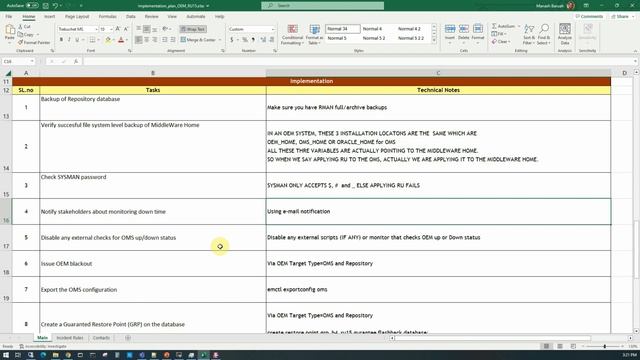Viewport: 640px width, 360px height.
Task: Toggle the AutoSave switch
Action: (32, 6)
